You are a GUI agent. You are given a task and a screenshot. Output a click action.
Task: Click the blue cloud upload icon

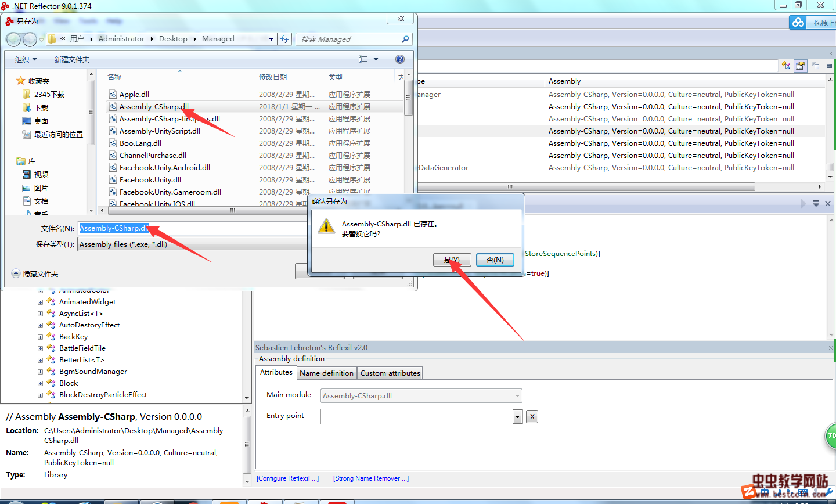798,22
